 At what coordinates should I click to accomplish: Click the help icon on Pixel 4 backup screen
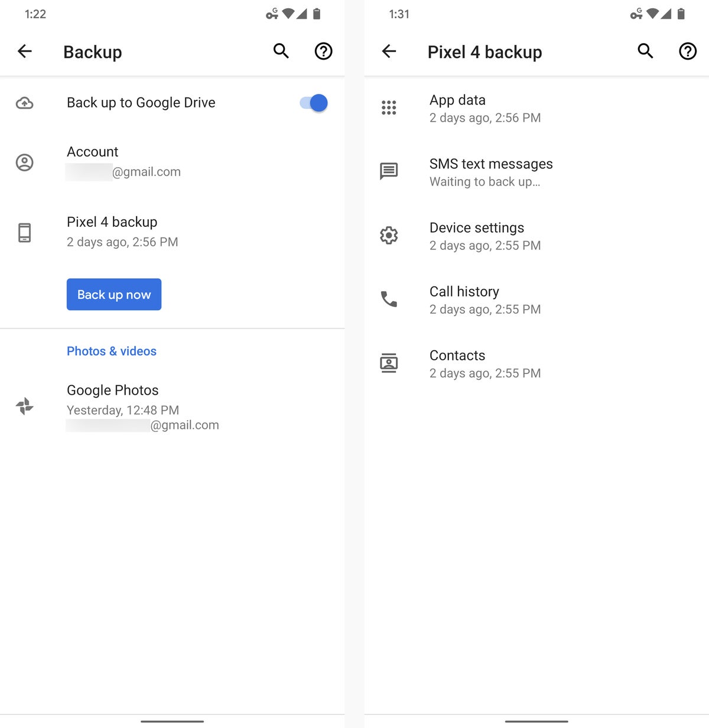pyautogui.click(x=687, y=51)
